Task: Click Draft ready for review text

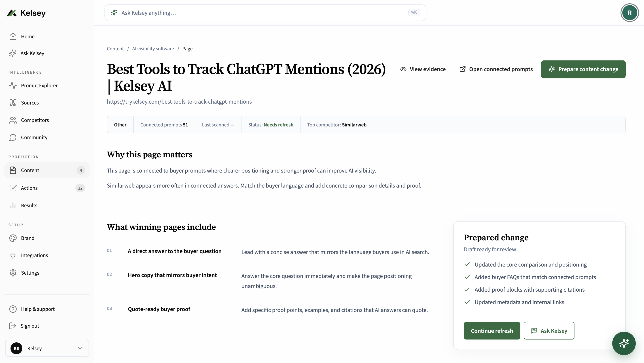Action: (490, 249)
